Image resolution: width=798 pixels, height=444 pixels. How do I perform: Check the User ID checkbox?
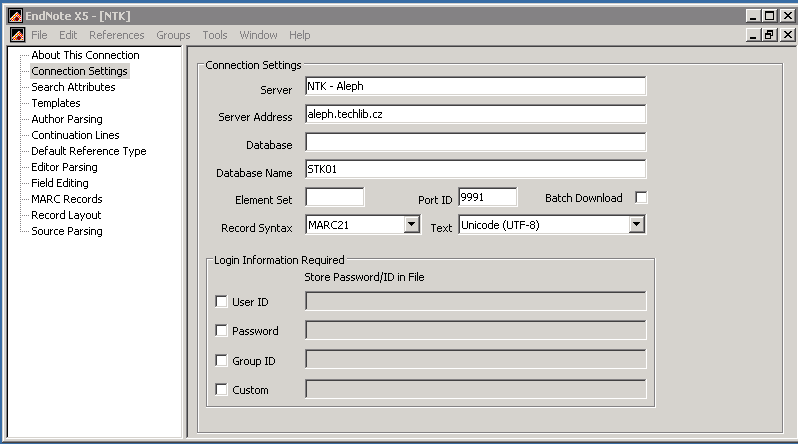coord(221,301)
